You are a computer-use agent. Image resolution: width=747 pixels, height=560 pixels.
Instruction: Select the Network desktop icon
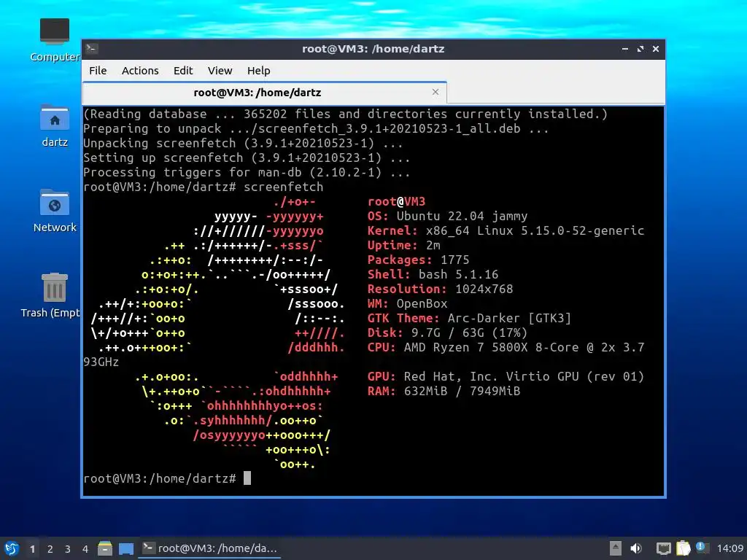pyautogui.click(x=54, y=211)
